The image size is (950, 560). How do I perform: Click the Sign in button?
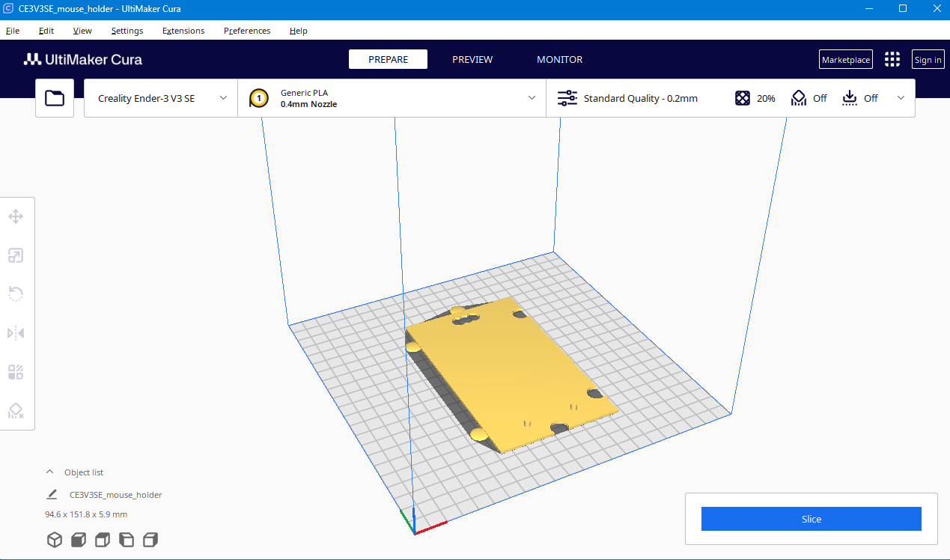click(x=928, y=60)
